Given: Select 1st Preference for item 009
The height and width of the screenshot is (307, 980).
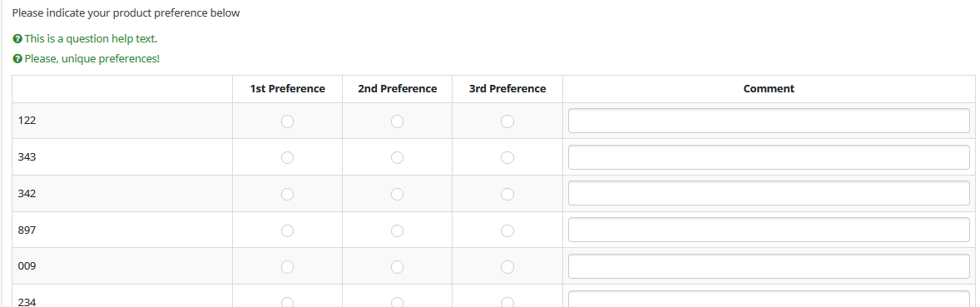Looking at the screenshot, I should [x=287, y=267].
